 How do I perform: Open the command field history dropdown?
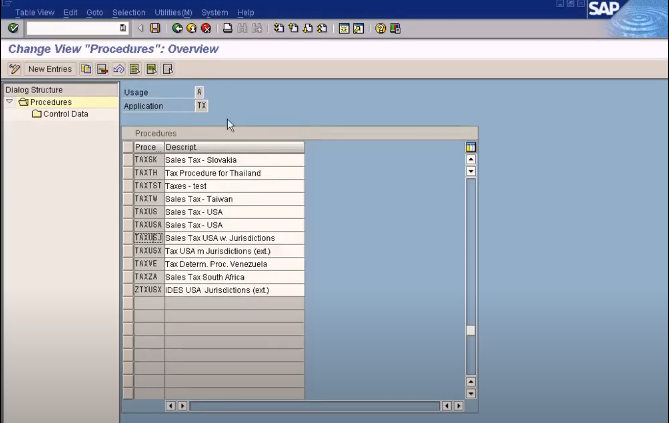123,28
